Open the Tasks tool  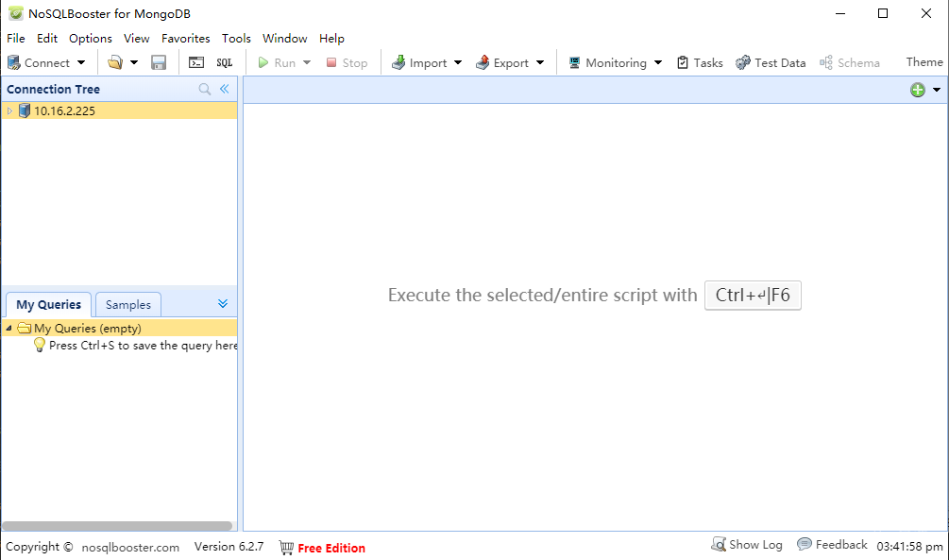tap(701, 63)
